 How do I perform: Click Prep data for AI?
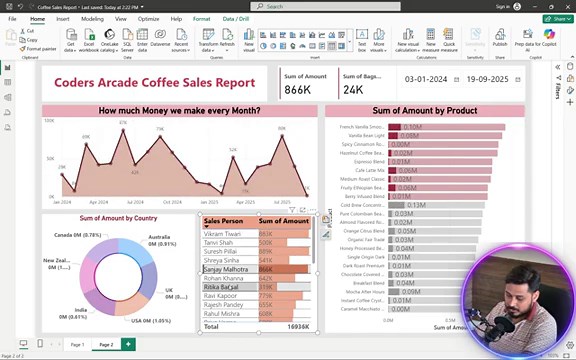528,40
